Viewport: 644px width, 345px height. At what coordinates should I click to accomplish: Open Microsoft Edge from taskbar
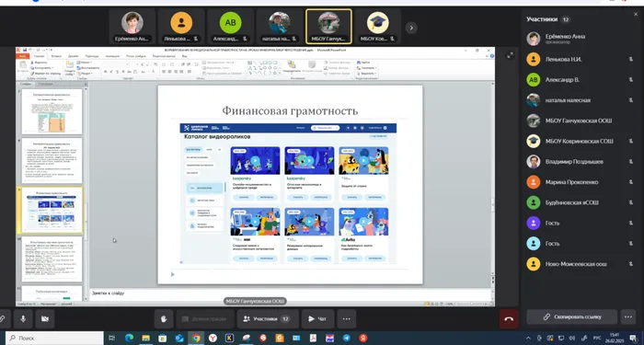(x=129, y=338)
